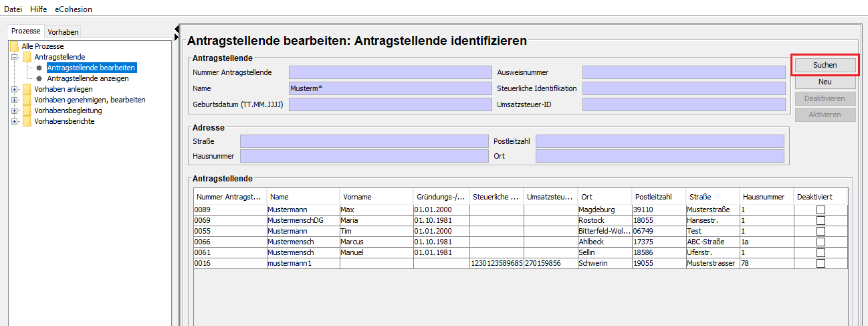Sort by Nummer Antragst... column header
The width and height of the screenshot is (868, 326).
[230, 197]
